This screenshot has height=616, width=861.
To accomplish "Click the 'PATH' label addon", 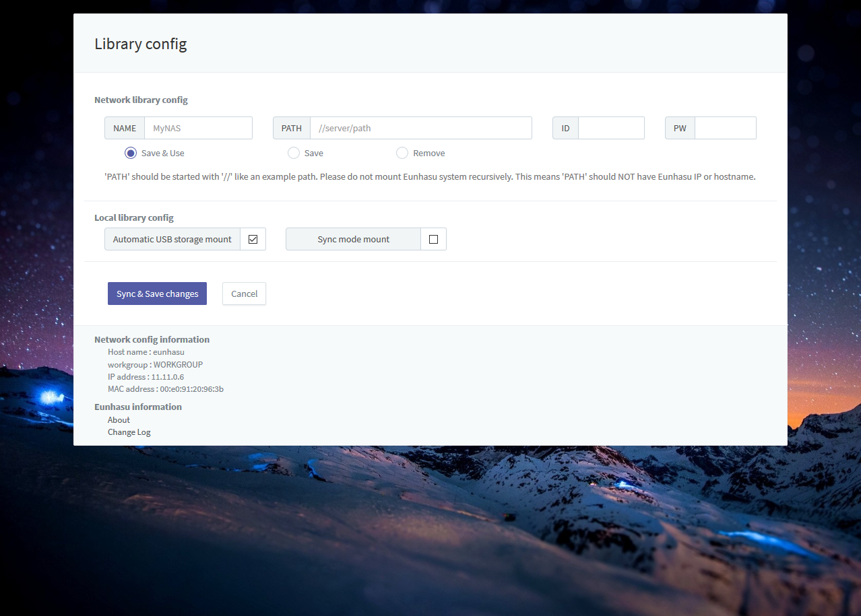I will pos(292,128).
